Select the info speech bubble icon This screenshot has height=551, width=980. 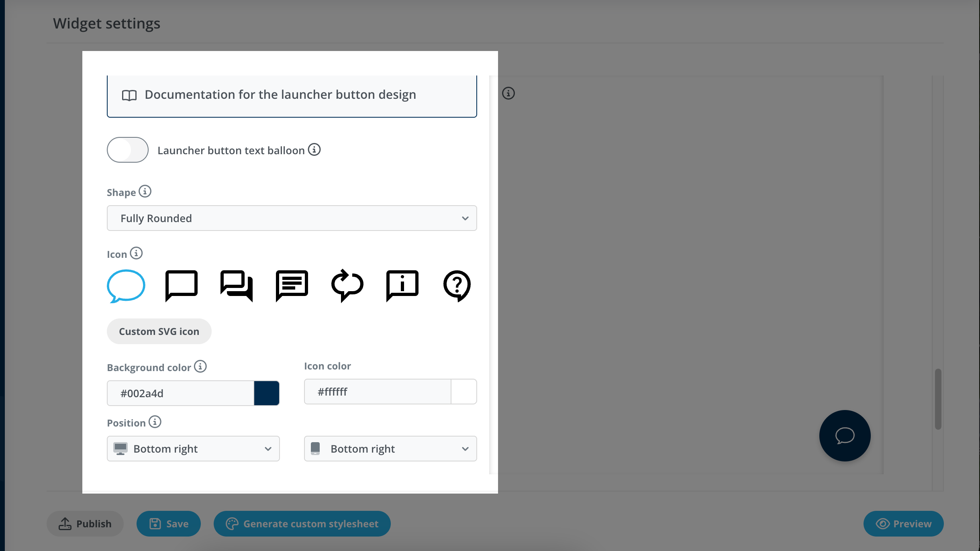point(402,286)
